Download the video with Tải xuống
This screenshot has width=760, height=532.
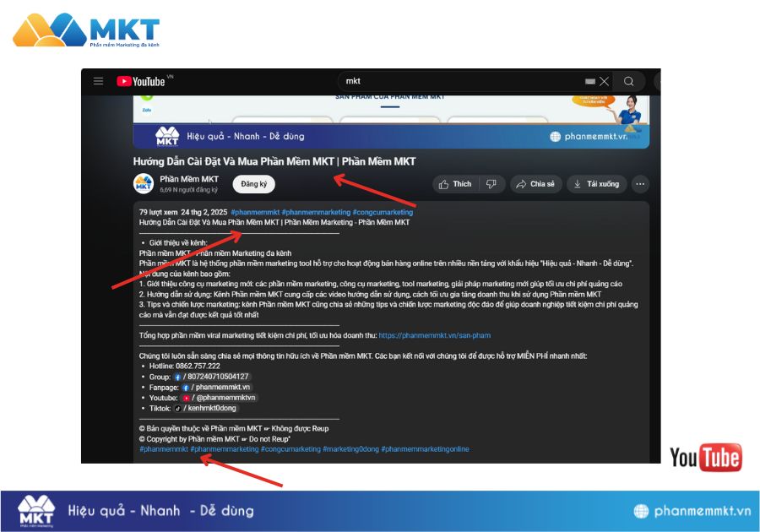(597, 184)
